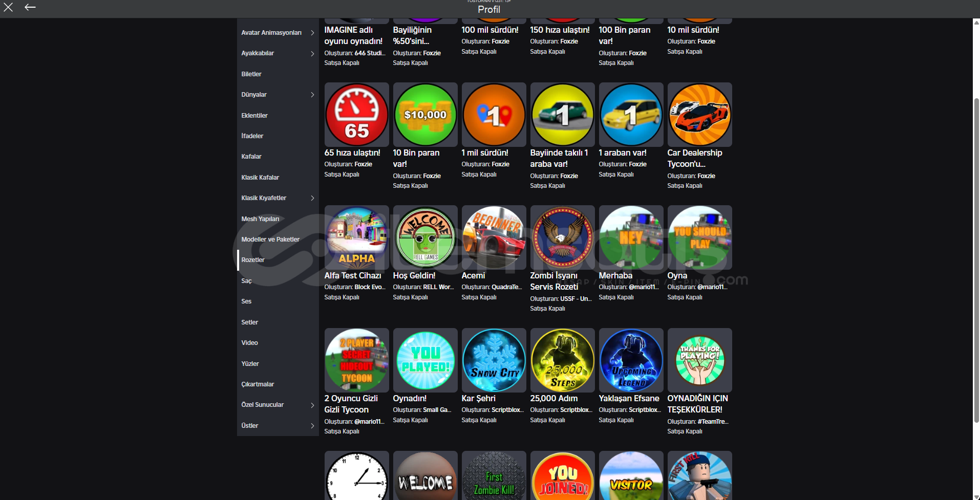Expand Klasik Kıyafetler category chevron
This screenshot has width=980, height=500.
312,198
